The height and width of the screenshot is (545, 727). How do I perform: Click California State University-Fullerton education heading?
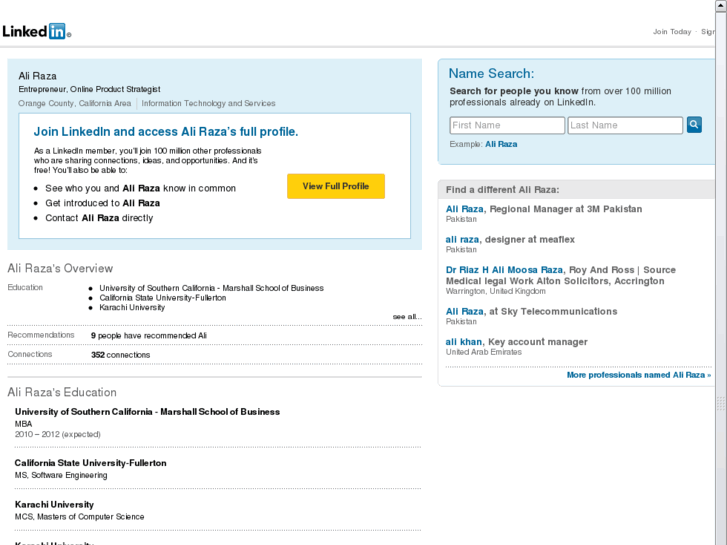90,463
